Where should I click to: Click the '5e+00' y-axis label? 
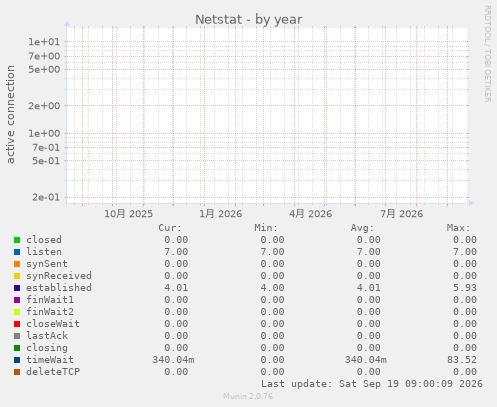pyautogui.click(x=44, y=69)
